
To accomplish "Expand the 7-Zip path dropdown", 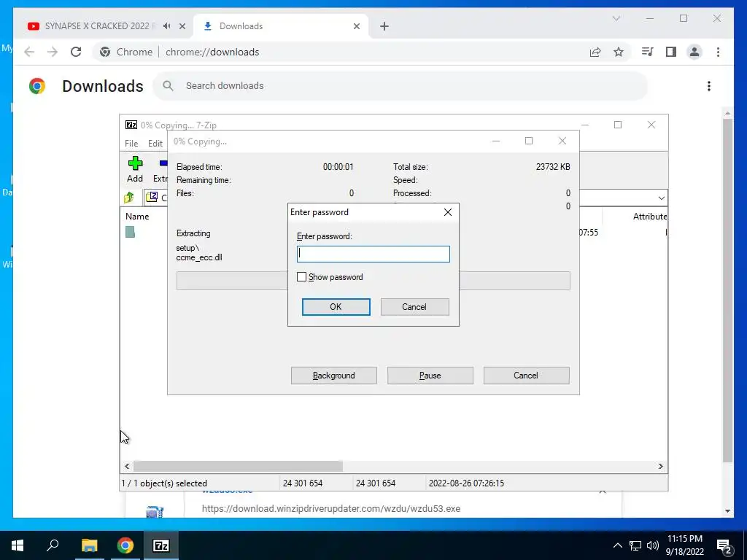I will coord(661,198).
